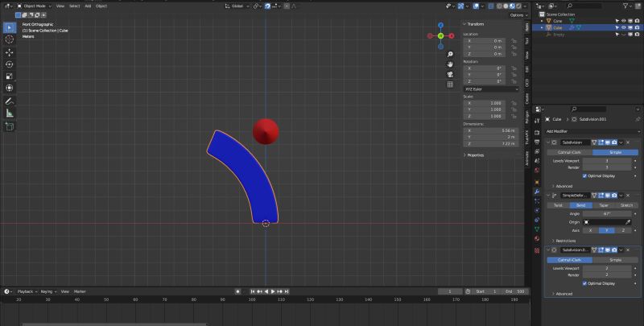Open the Tool properties tab icon
The height and width of the screenshot is (326, 644).
pos(537,120)
